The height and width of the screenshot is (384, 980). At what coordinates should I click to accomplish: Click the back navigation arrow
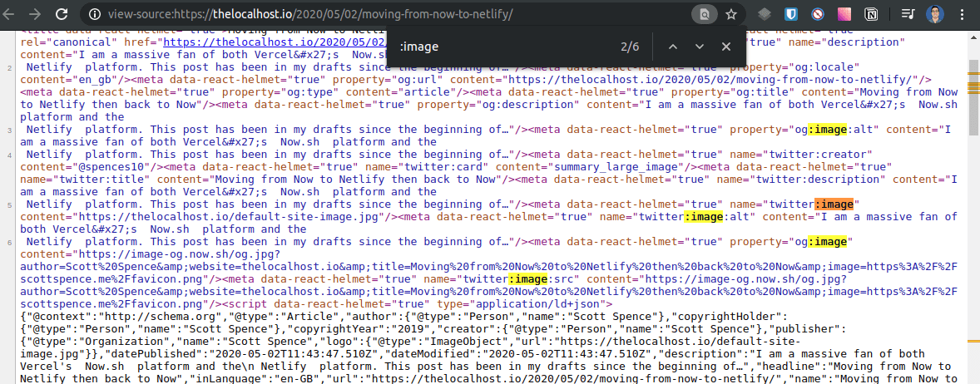click(10, 14)
